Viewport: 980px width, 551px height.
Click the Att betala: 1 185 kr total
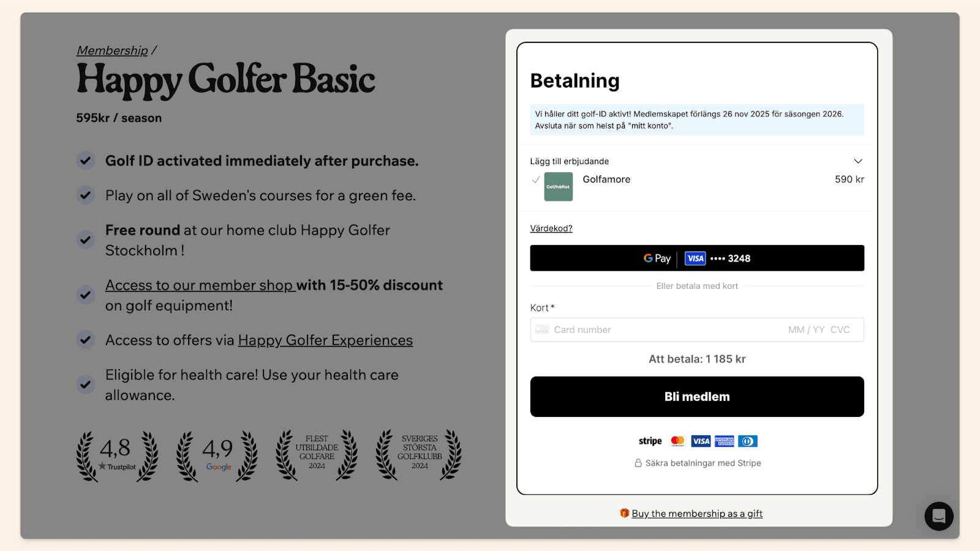[697, 359]
